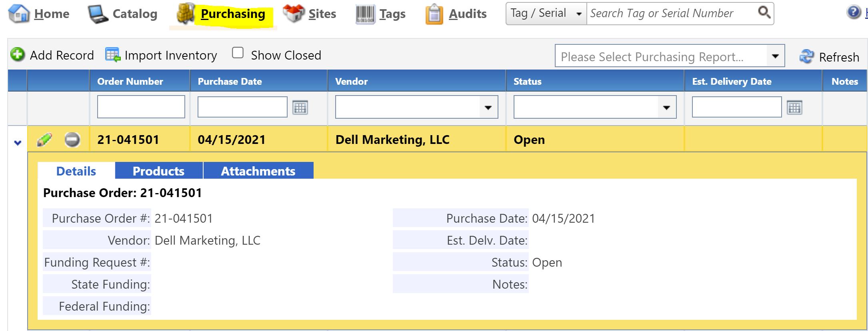This screenshot has width=868, height=331.
Task: Delete order 21-041501 with minus icon
Action: [72, 140]
